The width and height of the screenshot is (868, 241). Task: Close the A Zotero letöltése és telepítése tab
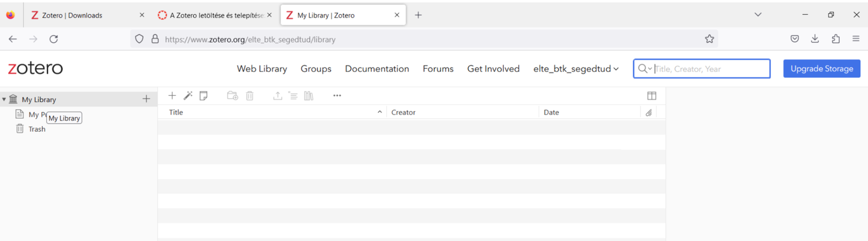click(269, 15)
